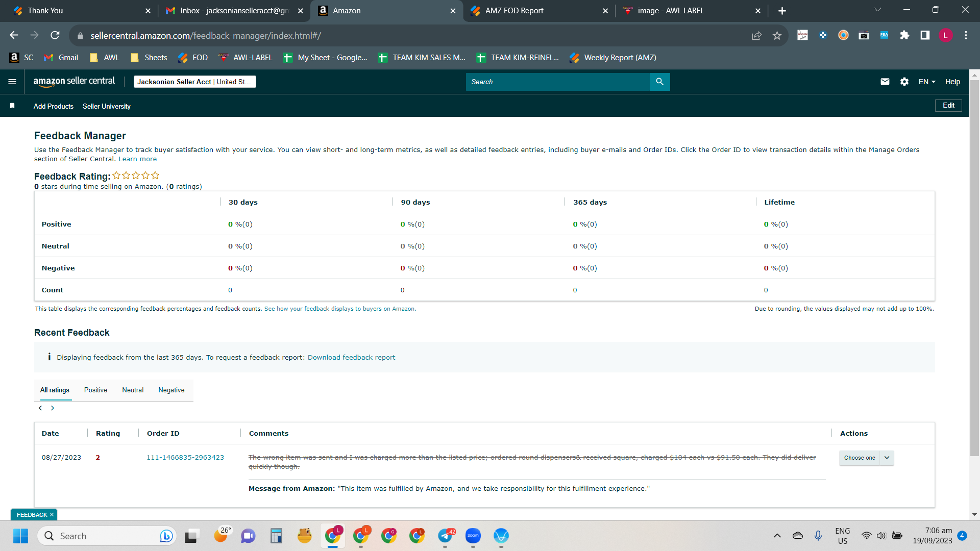Click the Windows taskbar Search box

(107, 536)
